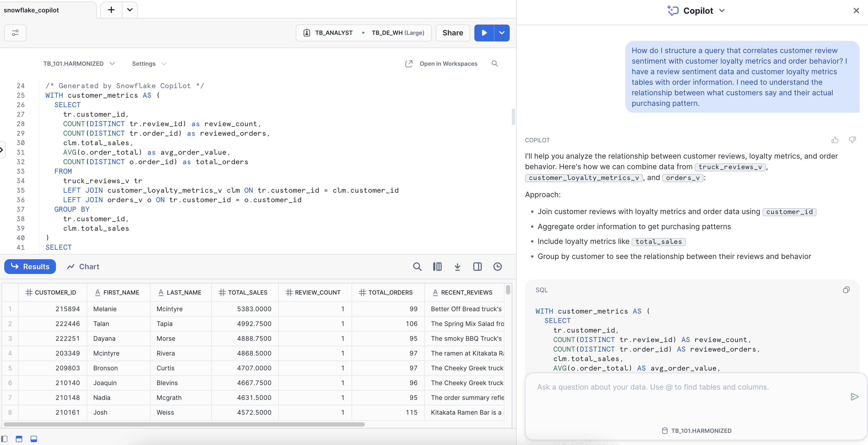
Task: Toggle the left sidebar layout icon
Action: click(4, 439)
